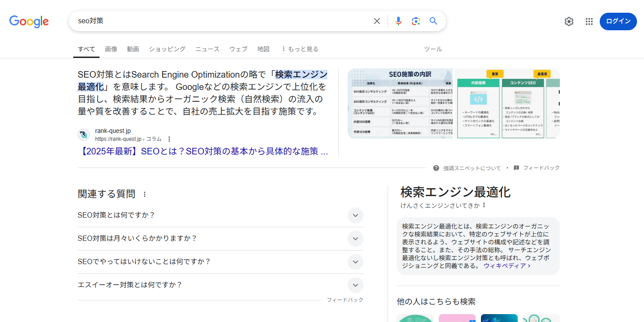The width and height of the screenshot is (644, 322).
Task: Open the ショッピング tab
Action: click(x=167, y=49)
